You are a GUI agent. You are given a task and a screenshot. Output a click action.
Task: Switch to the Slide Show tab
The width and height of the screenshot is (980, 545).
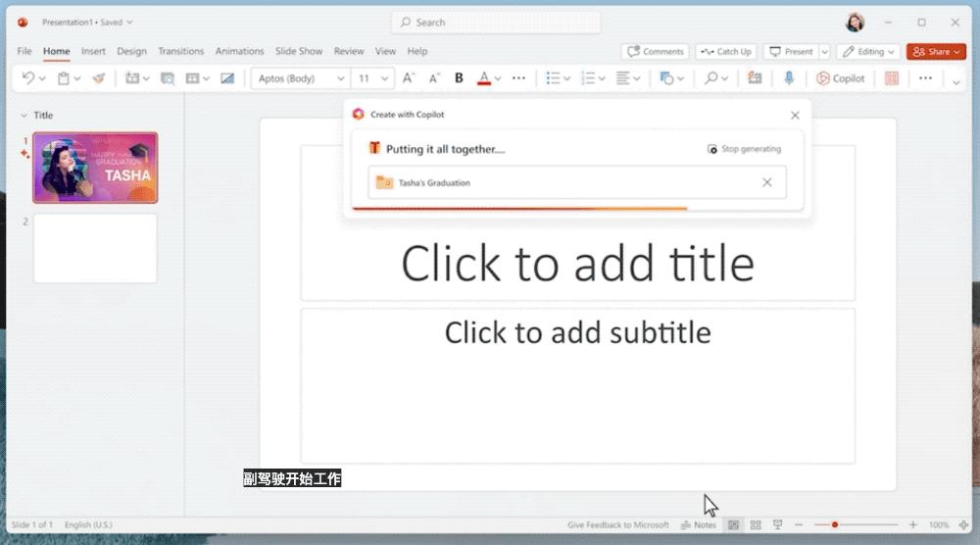pyautogui.click(x=298, y=51)
